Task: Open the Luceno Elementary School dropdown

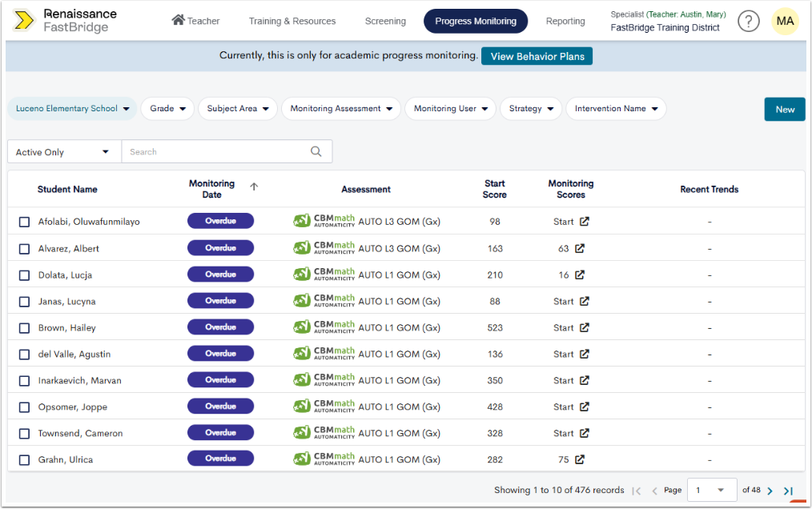Action: pos(72,109)
